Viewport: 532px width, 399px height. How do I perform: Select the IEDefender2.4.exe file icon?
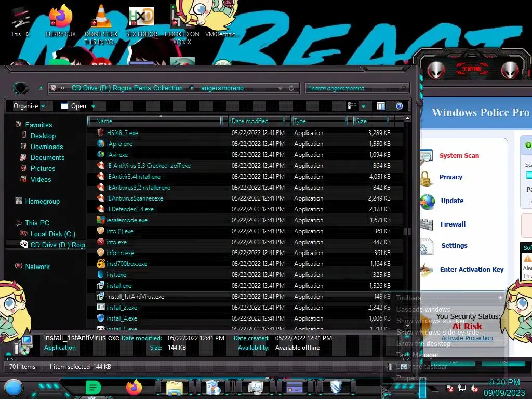pos(100,209)
